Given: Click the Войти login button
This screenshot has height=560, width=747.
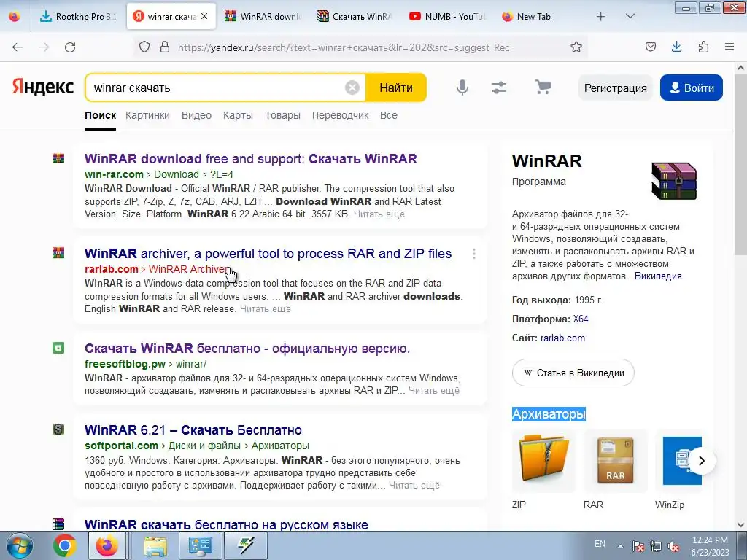Looking at the screenshot, I should [692, 87].
